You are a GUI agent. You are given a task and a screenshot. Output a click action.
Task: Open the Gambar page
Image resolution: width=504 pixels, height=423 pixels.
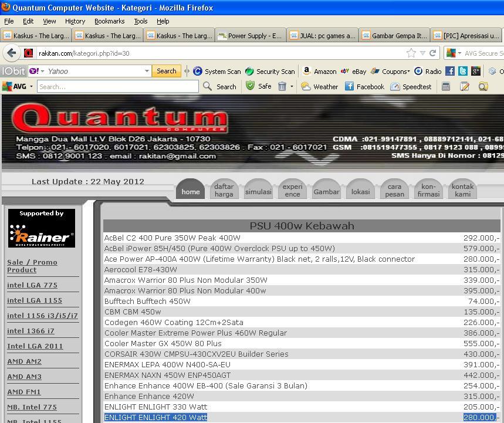[327, 189]
